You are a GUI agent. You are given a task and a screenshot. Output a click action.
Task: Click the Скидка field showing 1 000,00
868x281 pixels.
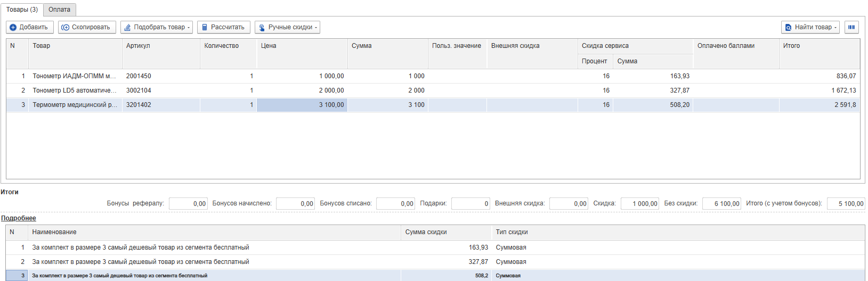640,203
